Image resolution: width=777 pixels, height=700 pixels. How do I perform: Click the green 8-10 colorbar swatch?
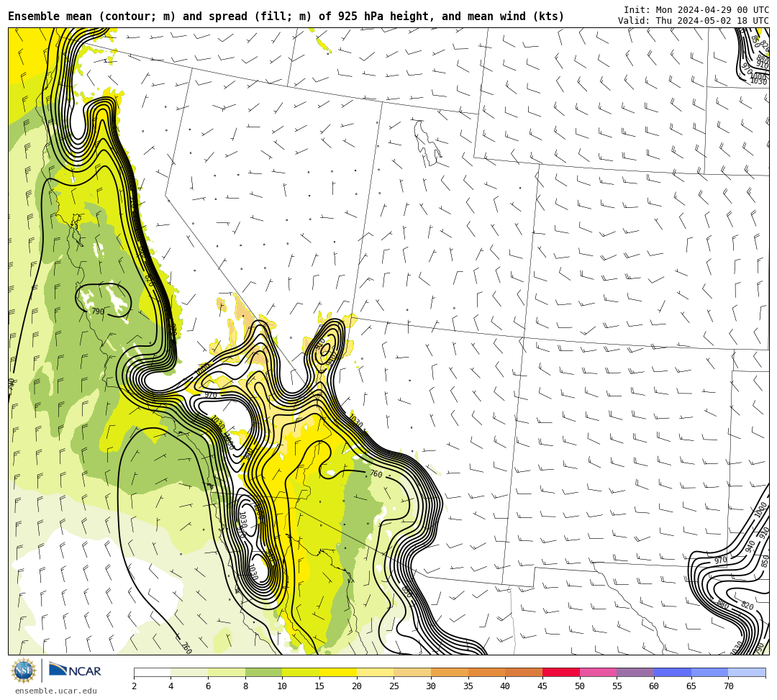263,672
